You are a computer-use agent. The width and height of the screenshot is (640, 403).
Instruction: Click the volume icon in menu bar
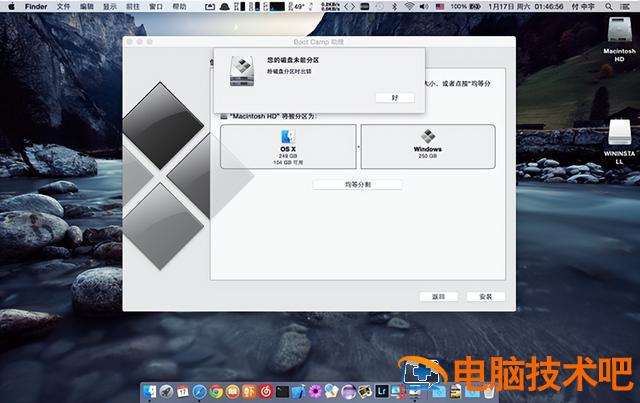coord(424,7)
